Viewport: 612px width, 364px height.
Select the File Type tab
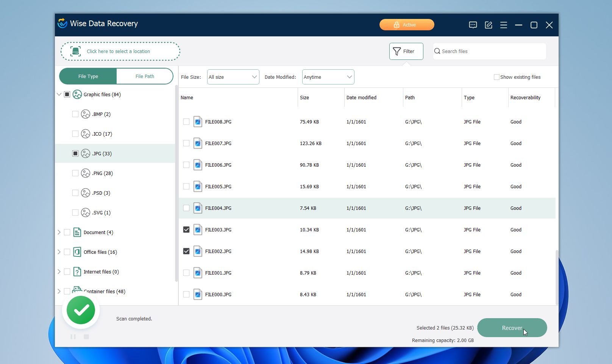pyautogui.click(x=87, y=76)
